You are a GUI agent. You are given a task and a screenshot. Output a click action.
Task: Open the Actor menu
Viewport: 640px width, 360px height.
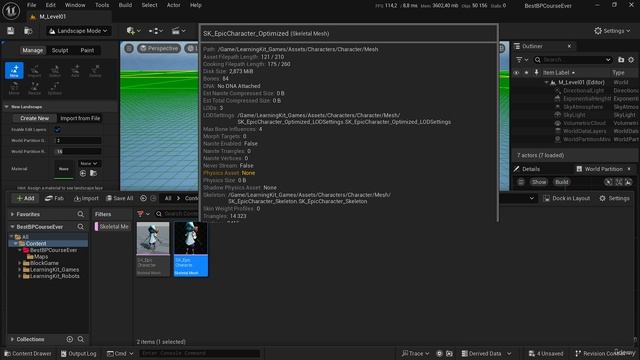173,5
